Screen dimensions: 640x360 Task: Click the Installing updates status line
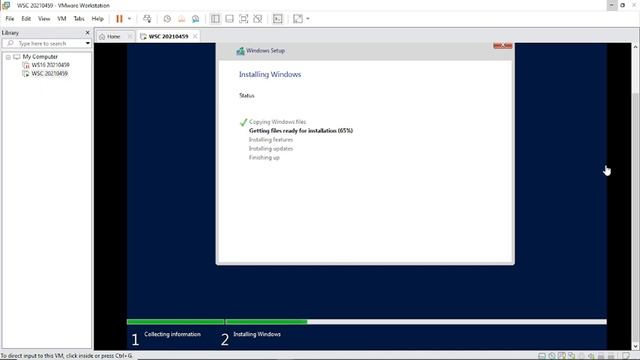pos(271,149)
